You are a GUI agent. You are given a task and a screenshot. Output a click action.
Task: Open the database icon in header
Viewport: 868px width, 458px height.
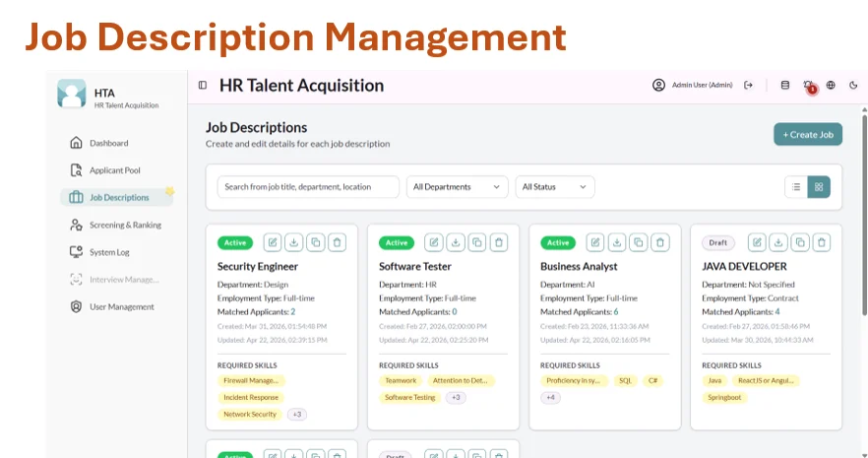point(785,86)
